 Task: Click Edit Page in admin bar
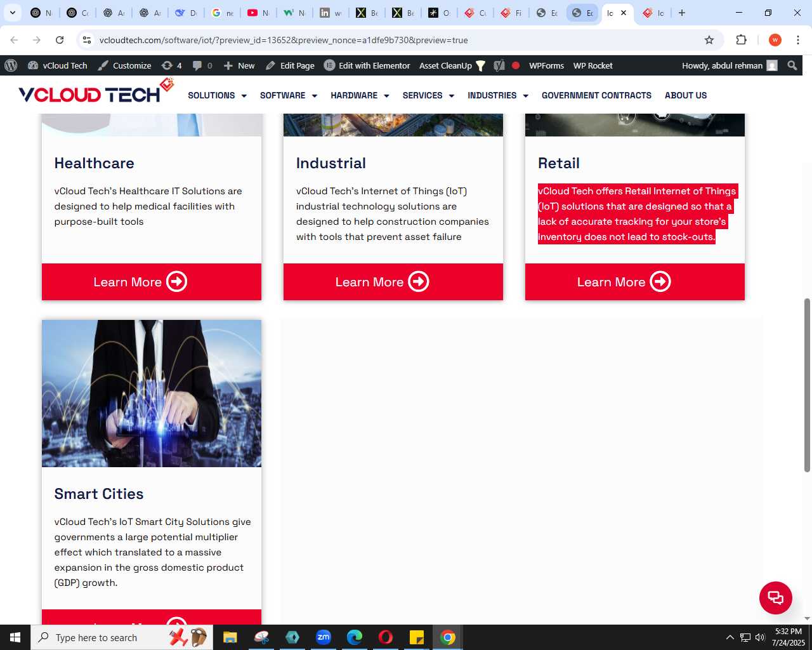tap(290, 65)
